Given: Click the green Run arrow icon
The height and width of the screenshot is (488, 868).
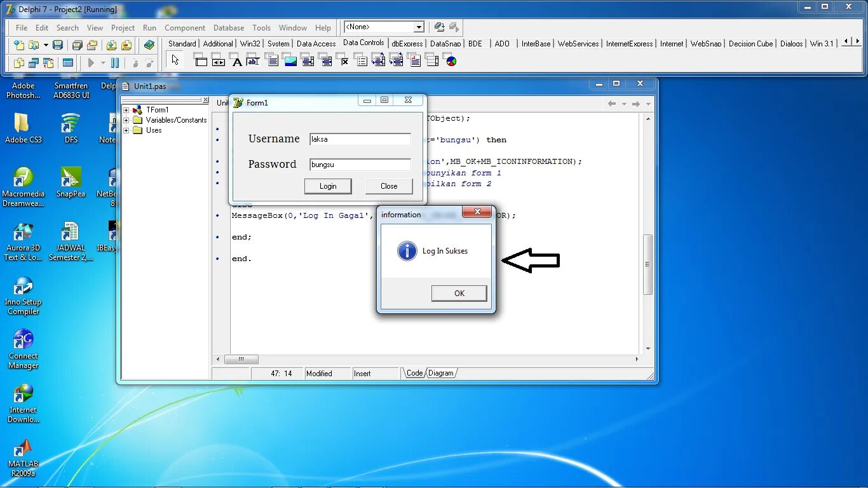Looking at the screenshot, I should tap(91, 63).
